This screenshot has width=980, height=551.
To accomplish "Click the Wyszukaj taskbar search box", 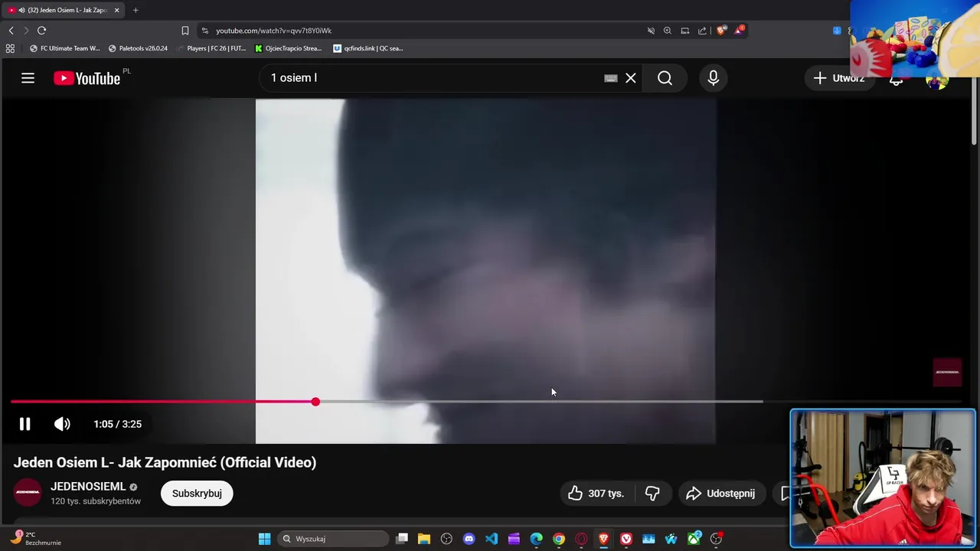I will point(334,539).
